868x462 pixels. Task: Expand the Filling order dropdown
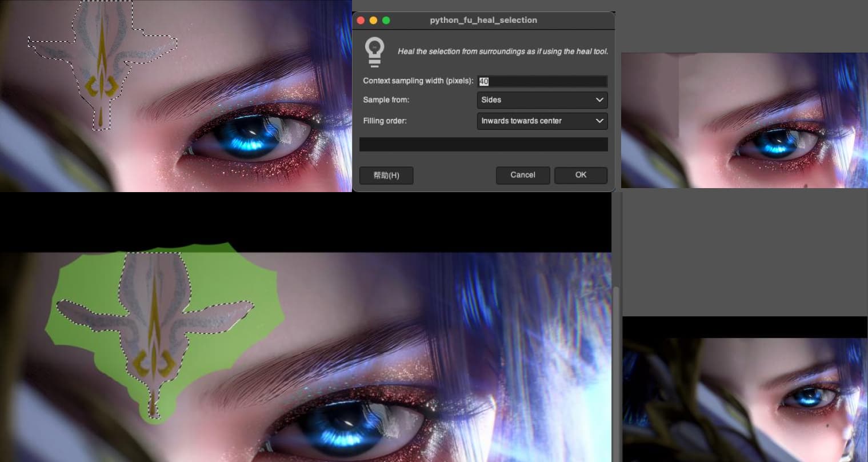pyautogui.click(x=542, y=121)
